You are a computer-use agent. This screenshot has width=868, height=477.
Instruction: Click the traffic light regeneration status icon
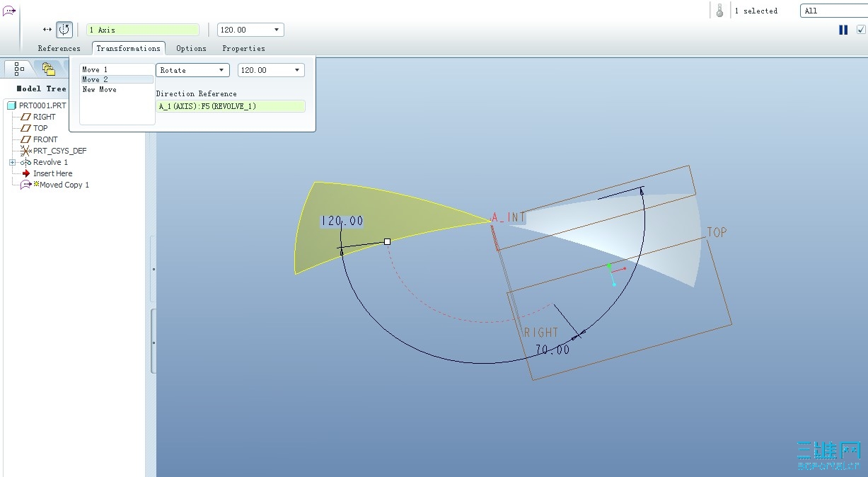pos(719,10)
